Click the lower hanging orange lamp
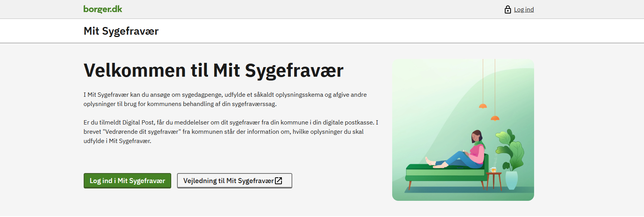Screen dimensions: 644x217 tap(495, 118)
